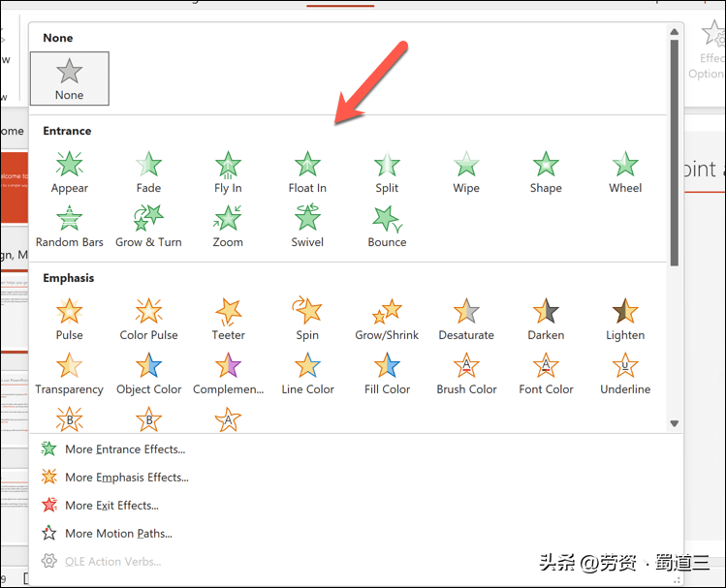The image size is (726, 588).
Task: Select the Color Pulse emphasis effect
Action: 148,320
